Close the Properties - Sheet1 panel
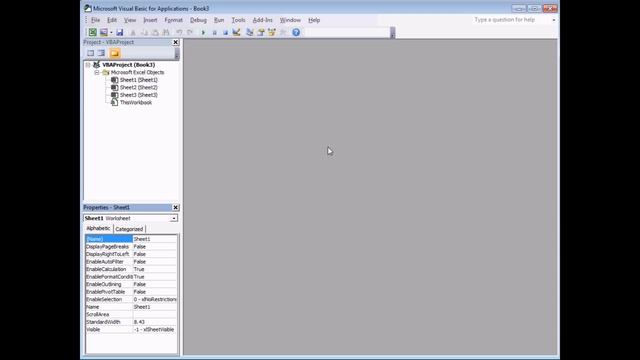The image size is (640, 360). coord(176,207)
